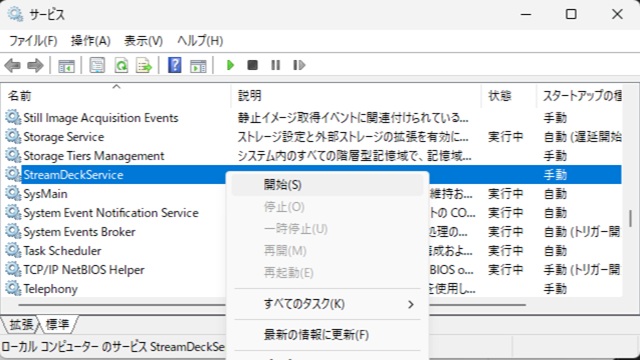Click 実行中 status of Task Scheduler

(x=505, y=251)
